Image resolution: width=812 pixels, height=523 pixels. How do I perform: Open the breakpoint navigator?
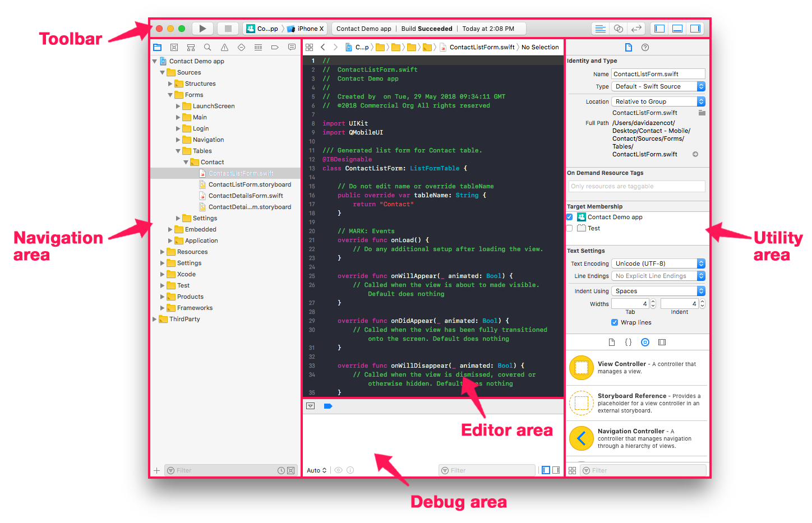click(x=275, y=48)
